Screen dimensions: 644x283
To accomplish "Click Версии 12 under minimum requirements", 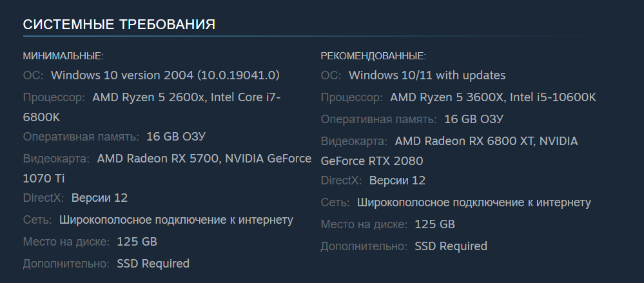I will coord(99,197).
